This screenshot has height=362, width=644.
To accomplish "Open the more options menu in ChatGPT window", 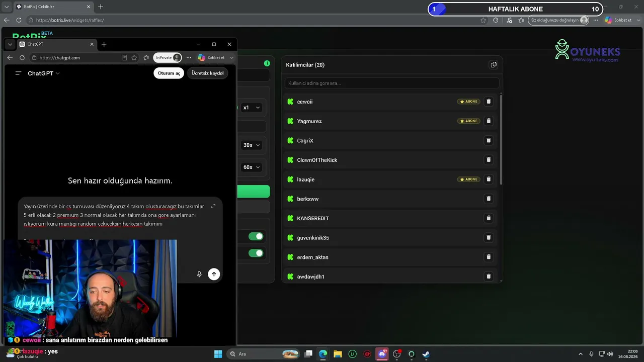I will pos(189,58).
